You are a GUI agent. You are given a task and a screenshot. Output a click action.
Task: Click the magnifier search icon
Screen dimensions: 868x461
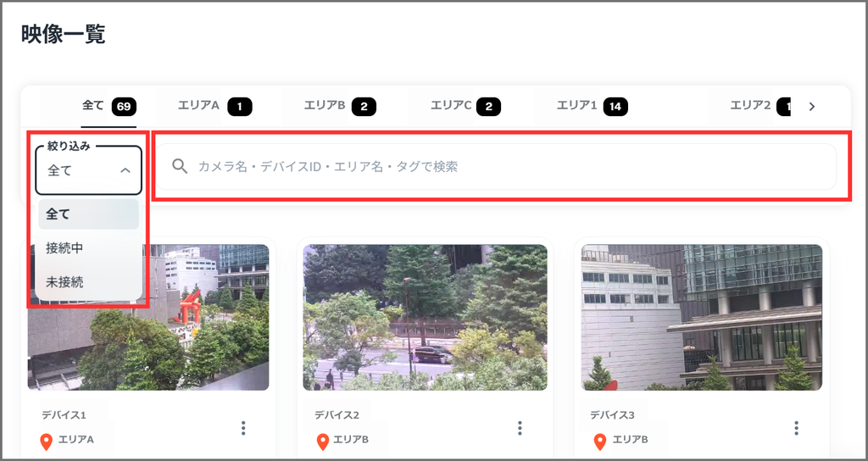[180, 166]
